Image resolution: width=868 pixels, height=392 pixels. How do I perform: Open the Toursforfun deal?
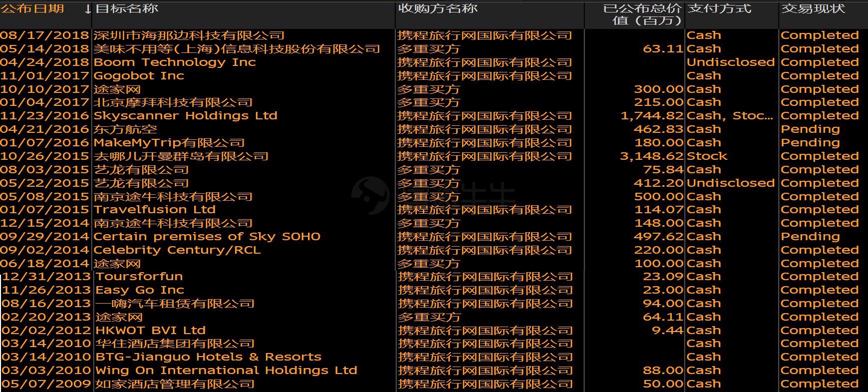click(x=139, y=277)
